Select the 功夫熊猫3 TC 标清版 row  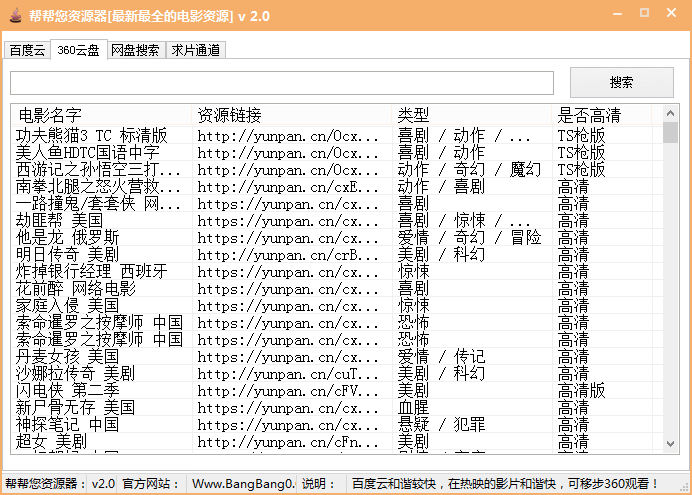91,135
